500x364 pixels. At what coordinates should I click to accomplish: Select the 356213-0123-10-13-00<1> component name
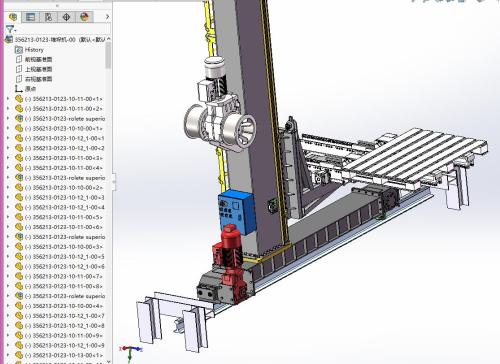[x=64, y=355]
